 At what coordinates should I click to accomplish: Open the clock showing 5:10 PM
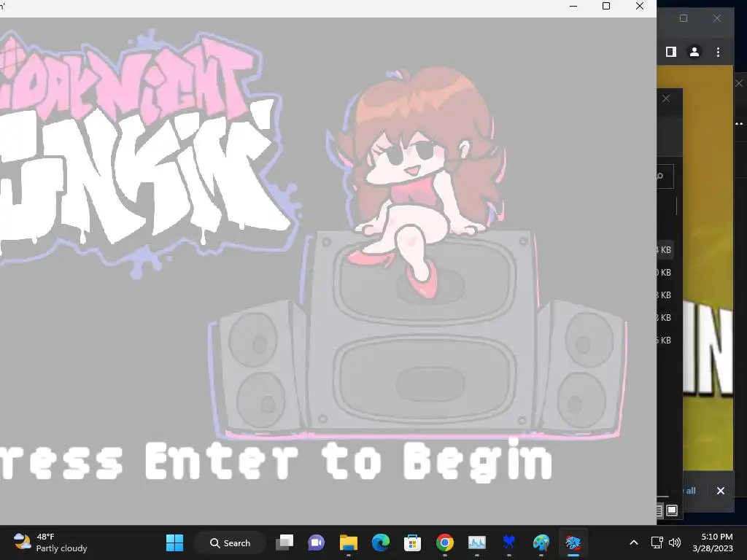713,542
